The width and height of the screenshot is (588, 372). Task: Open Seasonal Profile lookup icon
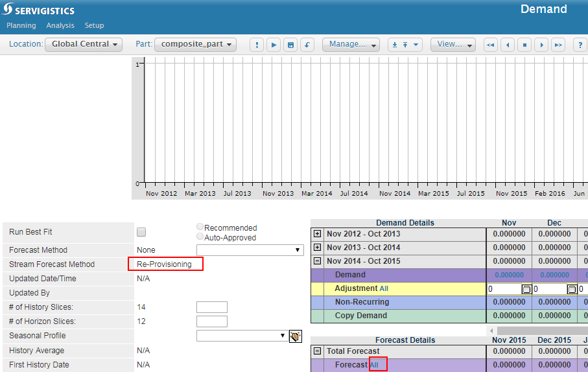296,336
